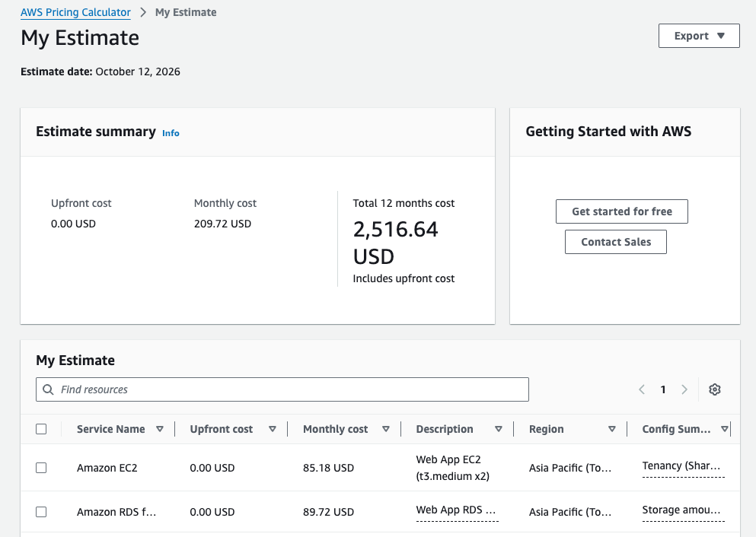Viewport: 756px width, 537px height.
Task: Sort by Config Summary column arrow
Action: 725,429
